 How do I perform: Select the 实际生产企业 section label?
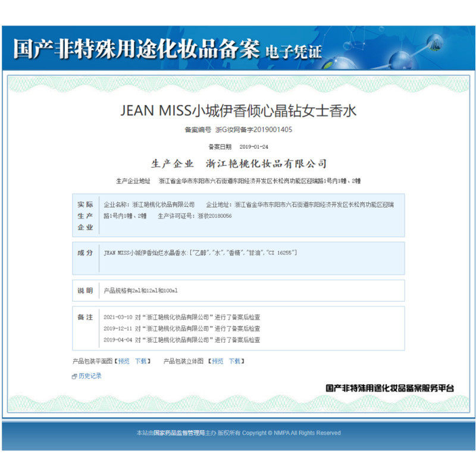(x=85, y=215)
